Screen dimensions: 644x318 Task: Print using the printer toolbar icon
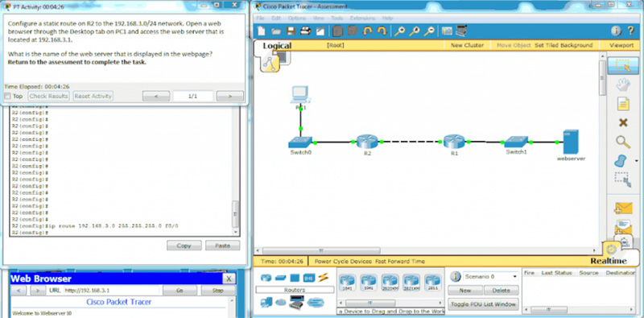pos(305,31)
